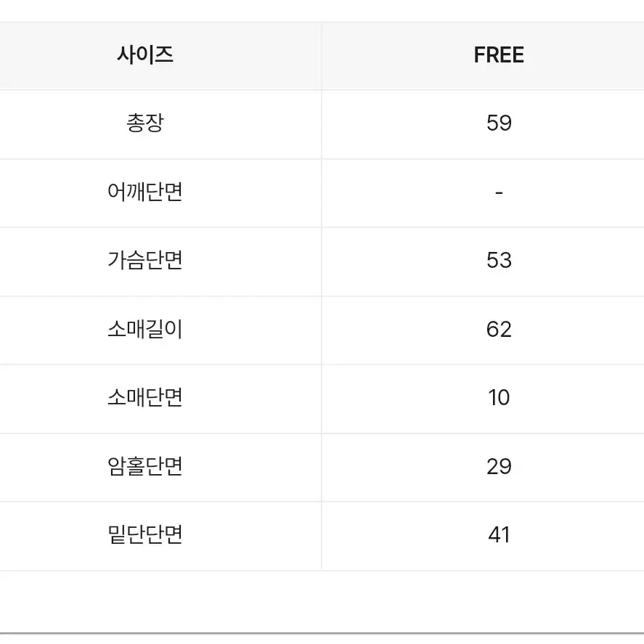Click the column divider between 사이즈 and FREE headers
Screen dimensions: 644x644
click(322, 55)
